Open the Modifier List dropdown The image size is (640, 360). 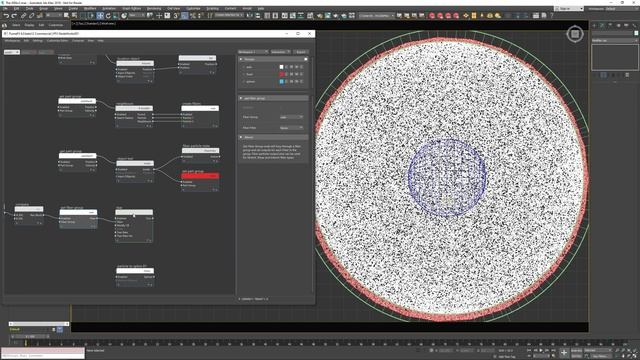pos(614,40)
